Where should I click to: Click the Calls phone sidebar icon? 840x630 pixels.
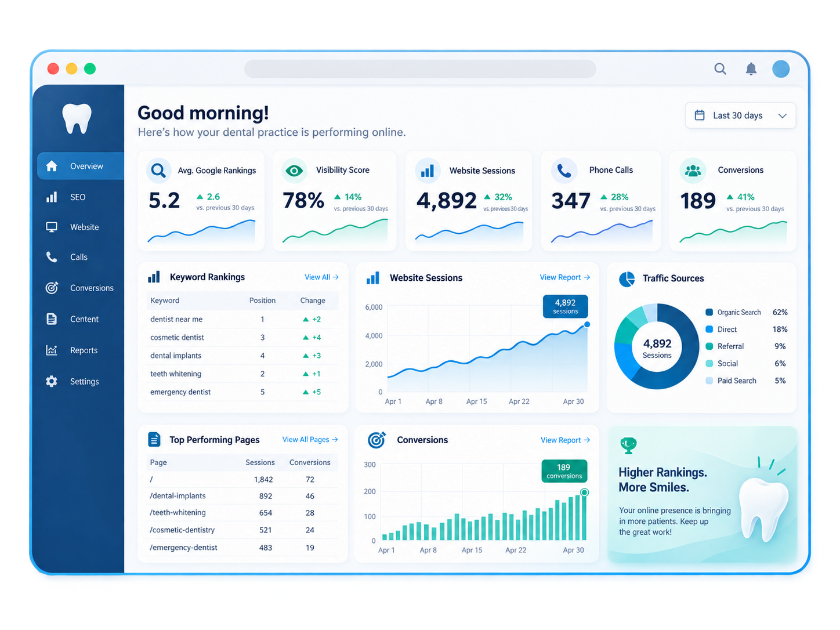[52, 257]
